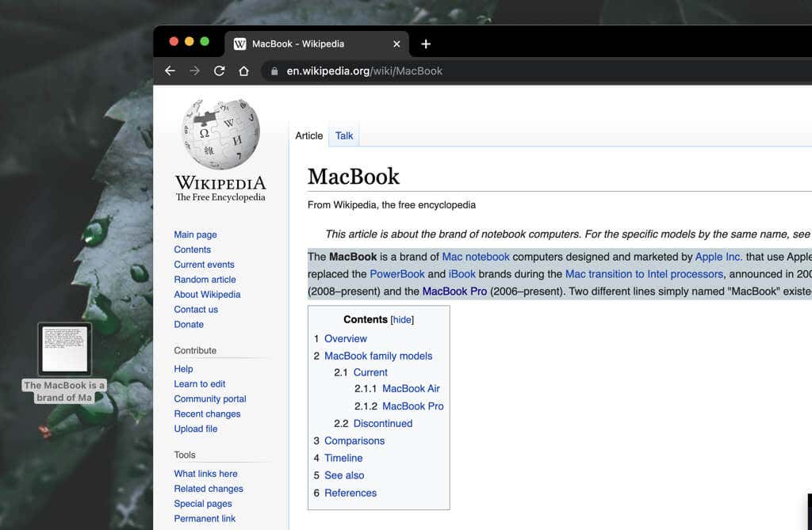Open Current events in sidebar
Image resolution: width=812 pixels, height=530 pixels.
(x=204, y=265)
